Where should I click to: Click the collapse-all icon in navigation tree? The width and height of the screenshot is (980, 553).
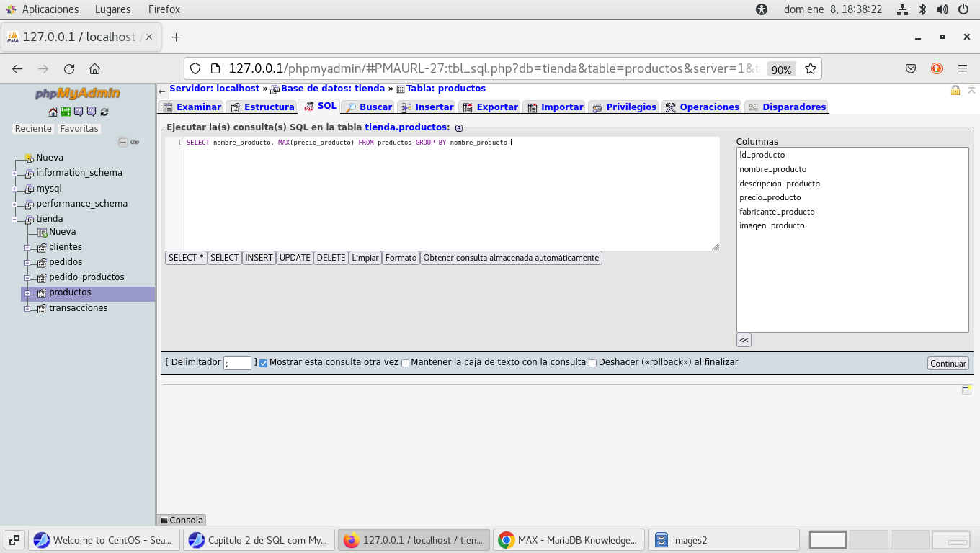(122, 142)
